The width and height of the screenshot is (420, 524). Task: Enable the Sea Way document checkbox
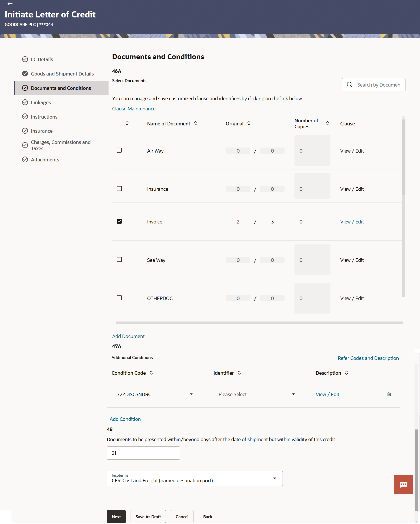tap(119, 259)
